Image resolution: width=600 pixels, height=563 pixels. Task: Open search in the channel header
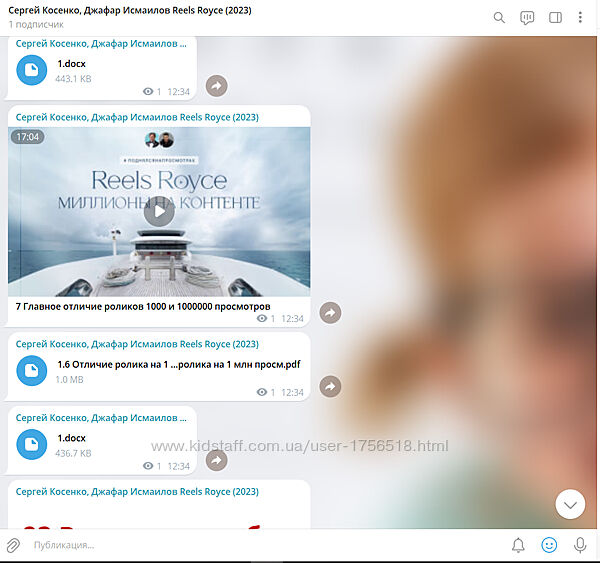499,17
